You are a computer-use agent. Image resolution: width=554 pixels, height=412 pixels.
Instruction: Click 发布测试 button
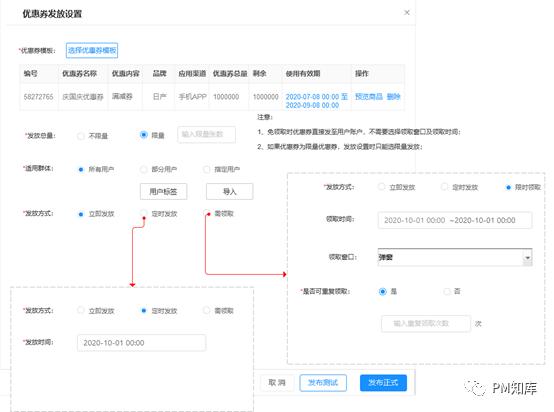coord(323,383)
